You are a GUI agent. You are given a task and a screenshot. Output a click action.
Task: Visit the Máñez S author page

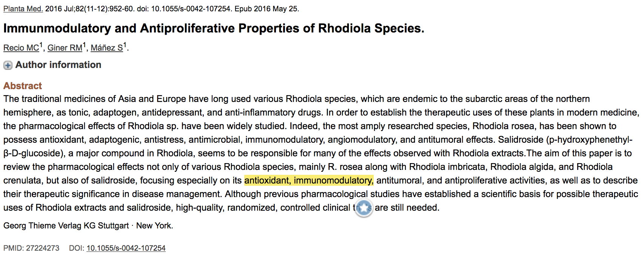tap(107, 48)
